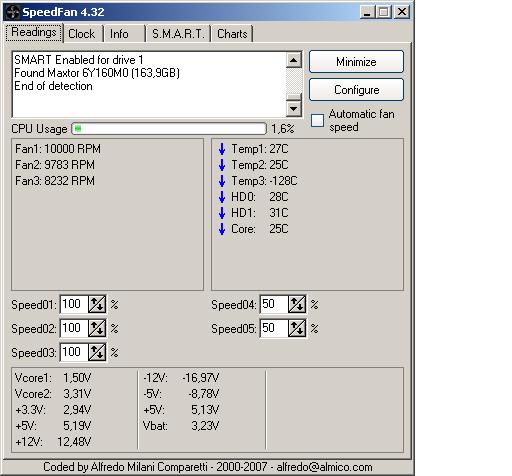Click the down arrow icon beside Temp3
512x476 pixels.
tap(222, 181)
